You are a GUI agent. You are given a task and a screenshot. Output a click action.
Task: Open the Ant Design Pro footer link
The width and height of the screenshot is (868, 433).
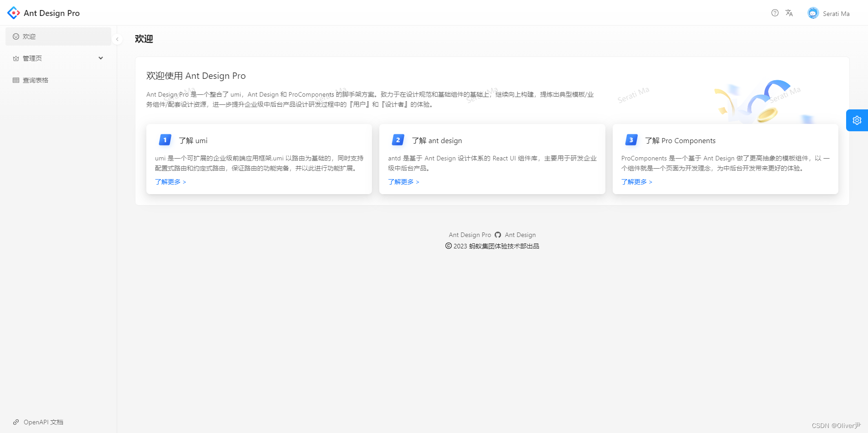click(470, 235)
